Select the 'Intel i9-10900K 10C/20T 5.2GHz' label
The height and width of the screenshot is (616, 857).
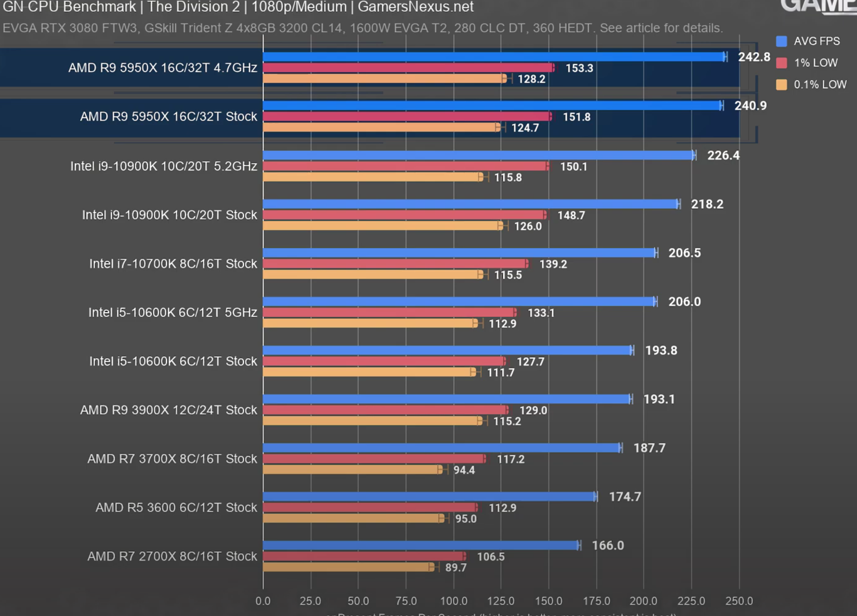click(x=164, y=166)
